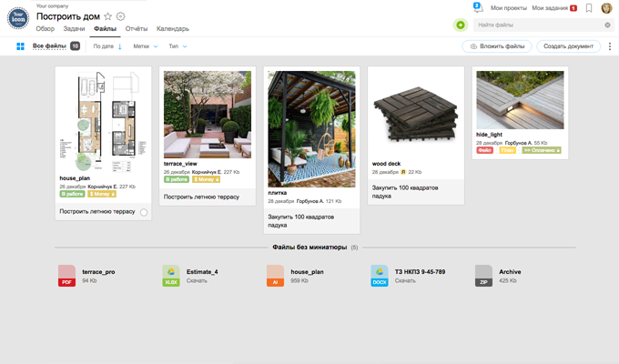
Task: Open the Archive ZIP file icon
Action: tap(483, 276)
